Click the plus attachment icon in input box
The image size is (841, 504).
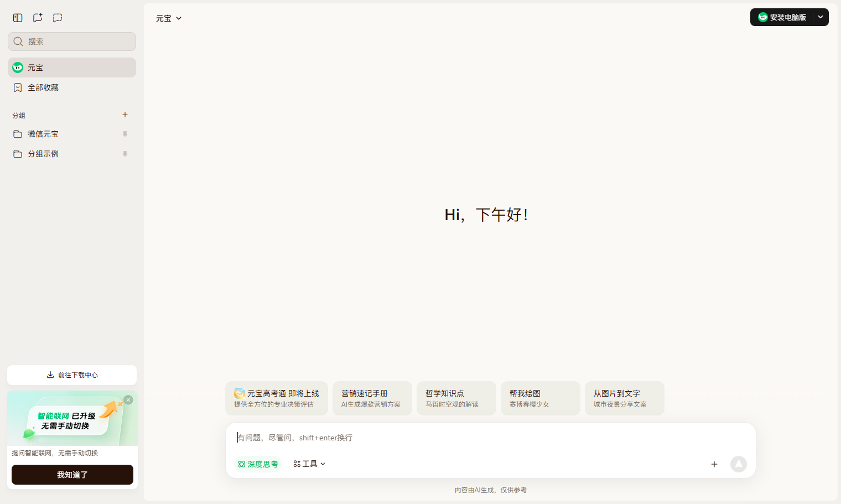714,464
